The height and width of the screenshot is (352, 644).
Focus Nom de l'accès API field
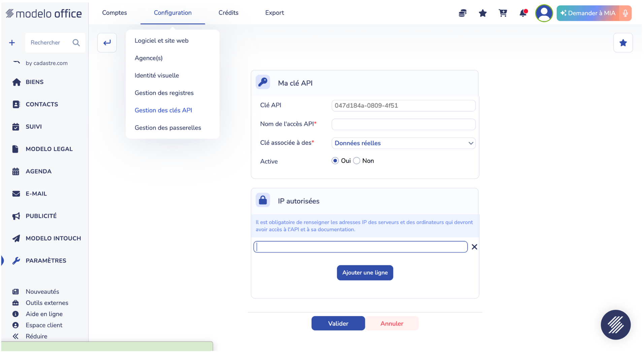pos(404,124)
